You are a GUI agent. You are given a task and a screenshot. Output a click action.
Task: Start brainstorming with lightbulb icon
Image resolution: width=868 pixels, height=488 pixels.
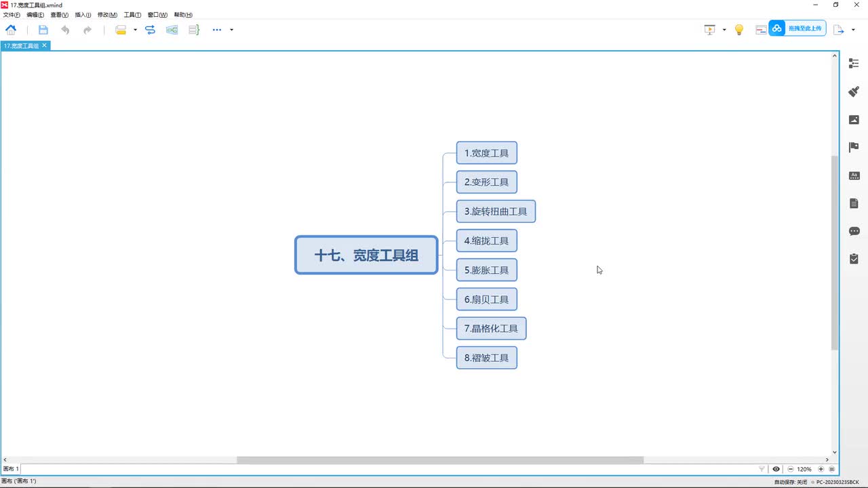tap(739, 30)
